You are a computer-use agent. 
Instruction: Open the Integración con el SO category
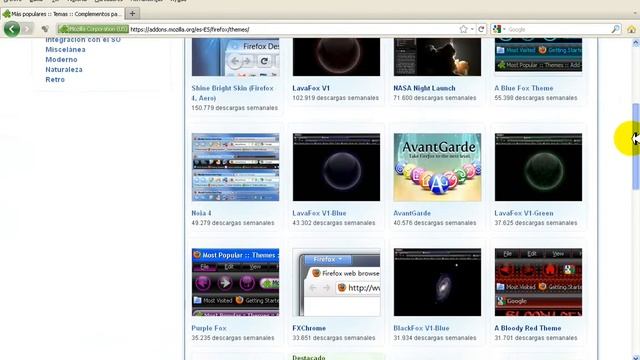[x=83, y=40]
